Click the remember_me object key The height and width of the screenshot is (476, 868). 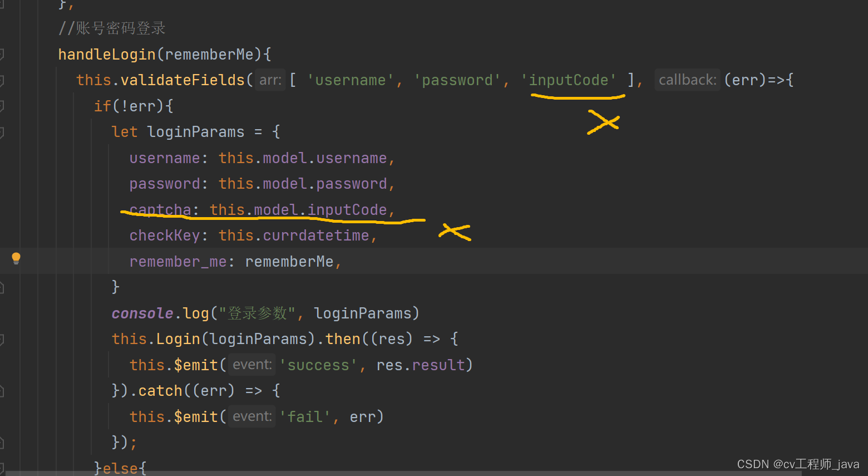click(178, 262)
